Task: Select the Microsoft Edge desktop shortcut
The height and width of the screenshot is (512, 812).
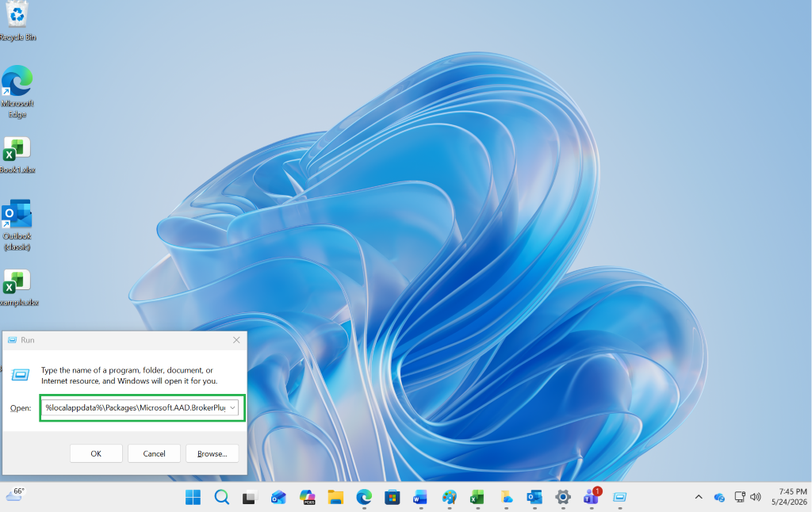Action: tap(17, 92)
